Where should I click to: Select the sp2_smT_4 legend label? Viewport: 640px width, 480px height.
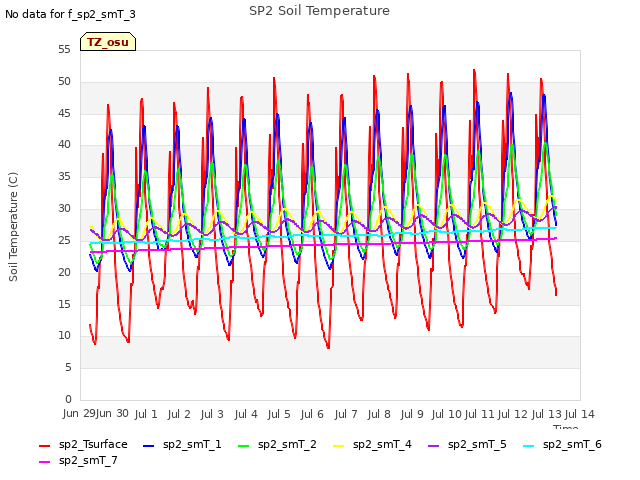(382, 444)
